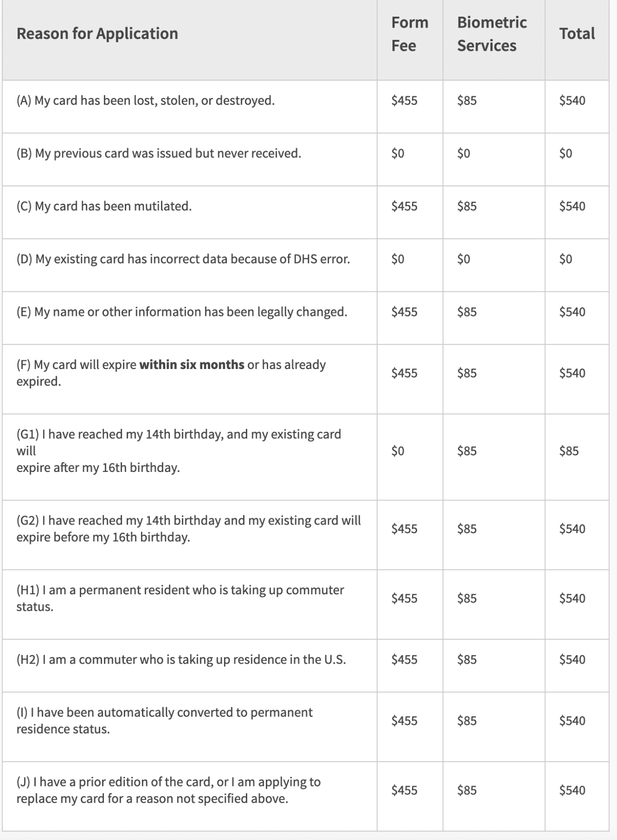Image resolution: width=617 pixels, height=840 pixels.
Task: Click the '(J) prior edition of the card' text
Action: point(168,782)
